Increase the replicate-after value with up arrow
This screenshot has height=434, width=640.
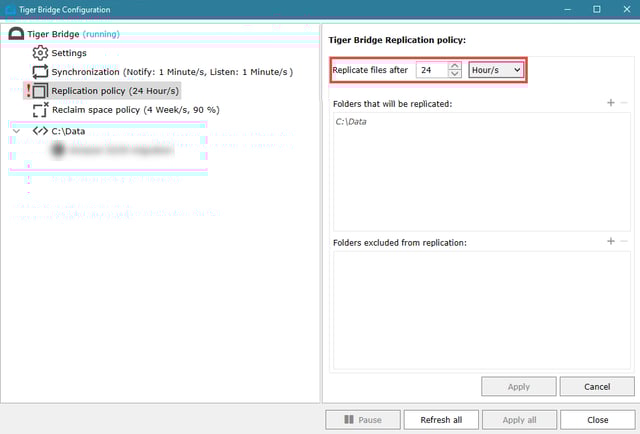click(454, 66)
